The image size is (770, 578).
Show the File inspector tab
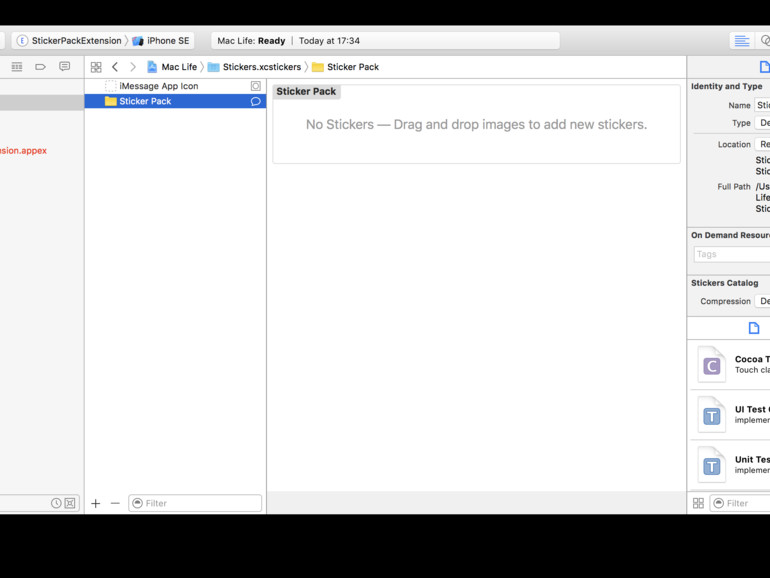pyautogui.click(x=764, y=67)
